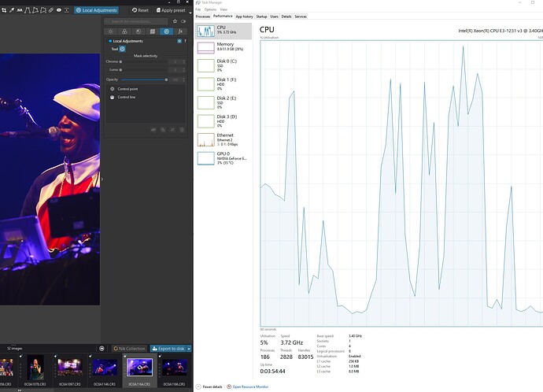Open Task Manager File menu
This screenshot has height=392, width=543.
click(198, 9)
